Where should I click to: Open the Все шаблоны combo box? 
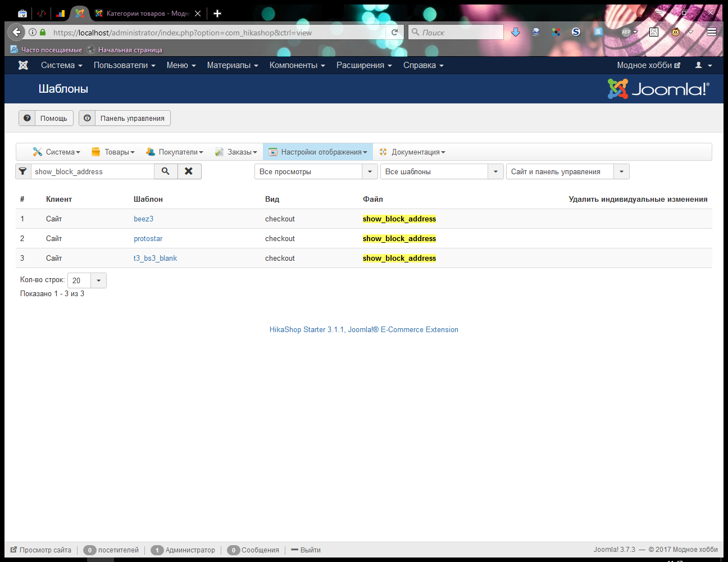442,171
